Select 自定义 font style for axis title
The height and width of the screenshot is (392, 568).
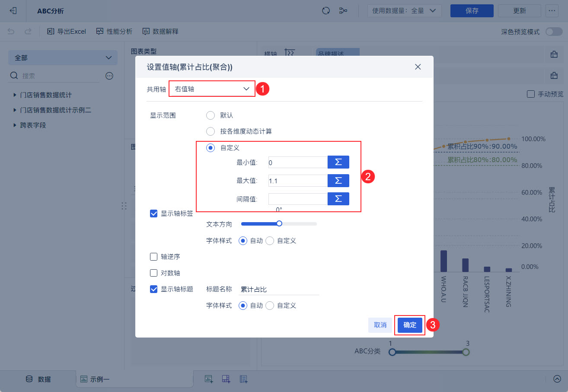(x=270, y=306)
